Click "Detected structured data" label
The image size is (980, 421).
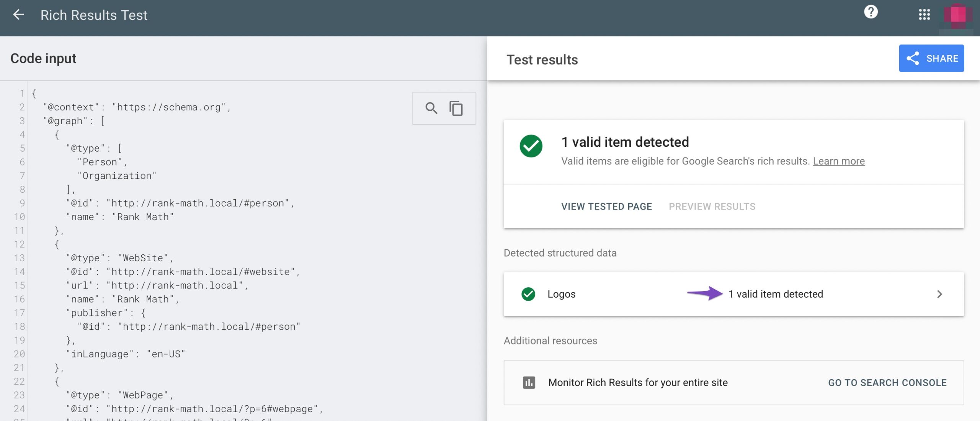[x=560, y=253]
